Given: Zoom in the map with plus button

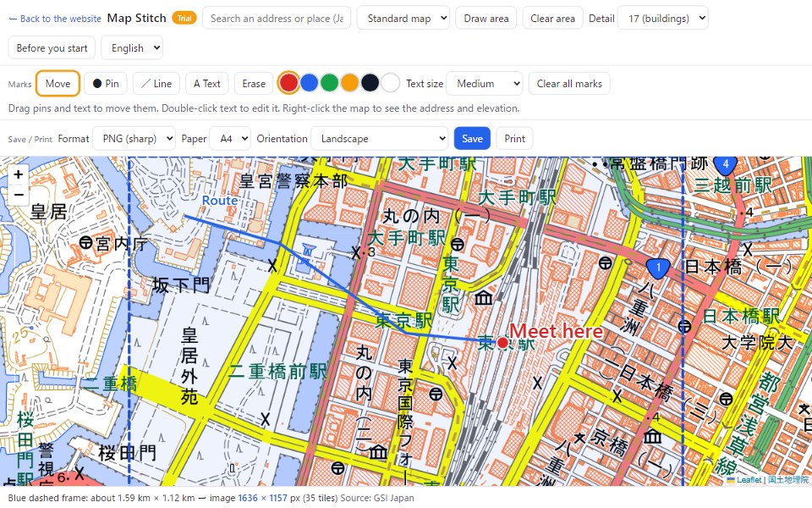Looking at the screenshot, I should (18, 174).
